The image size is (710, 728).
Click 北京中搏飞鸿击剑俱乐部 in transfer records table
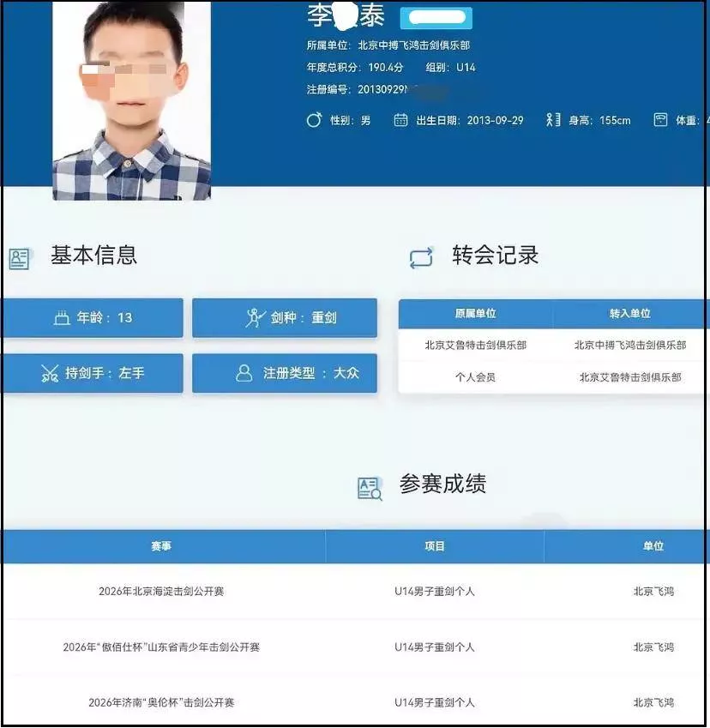click(630, 345)
